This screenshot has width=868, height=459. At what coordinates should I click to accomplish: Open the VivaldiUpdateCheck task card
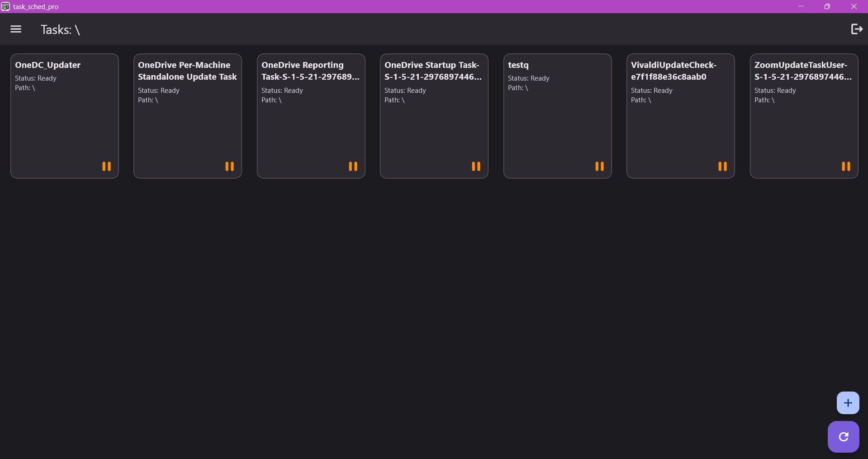click(681, 116)
